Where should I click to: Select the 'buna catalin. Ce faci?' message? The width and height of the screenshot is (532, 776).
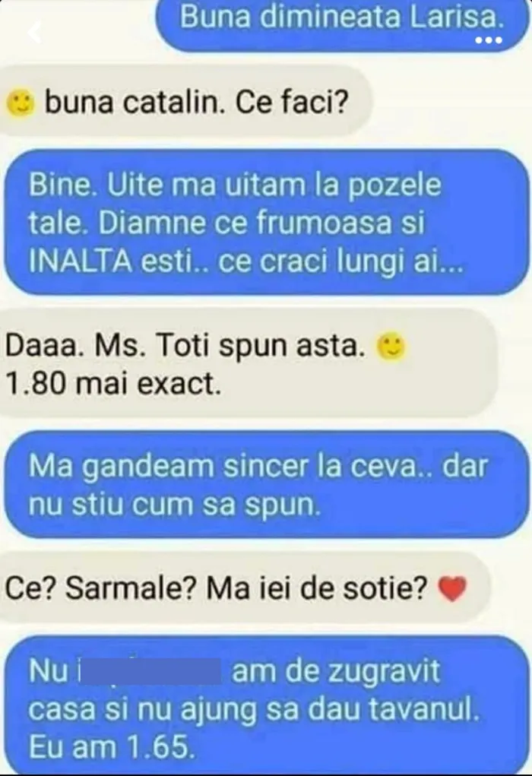click(x=186, y=101)
